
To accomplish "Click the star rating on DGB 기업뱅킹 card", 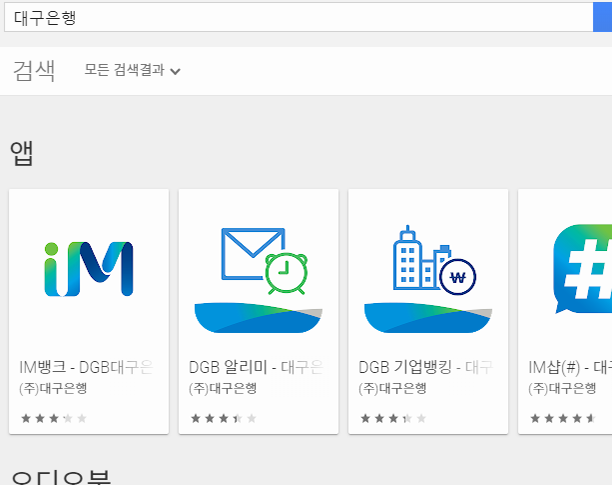I will coord(393,419).
